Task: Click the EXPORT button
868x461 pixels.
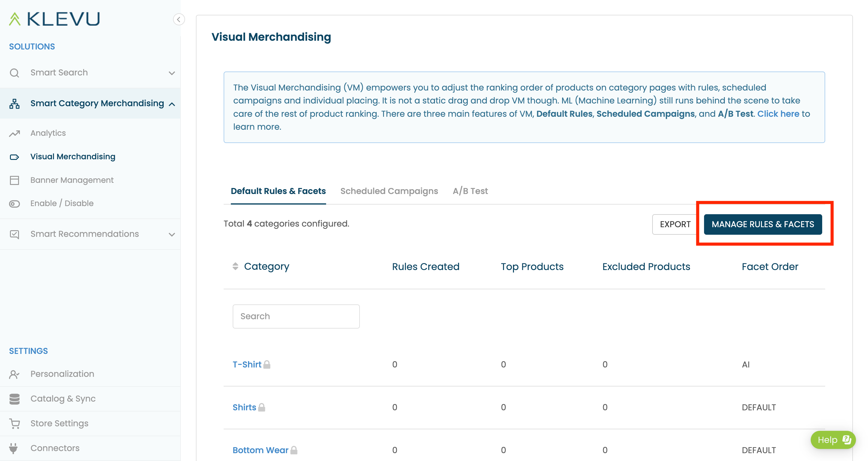Action: [x=675, y=224]
